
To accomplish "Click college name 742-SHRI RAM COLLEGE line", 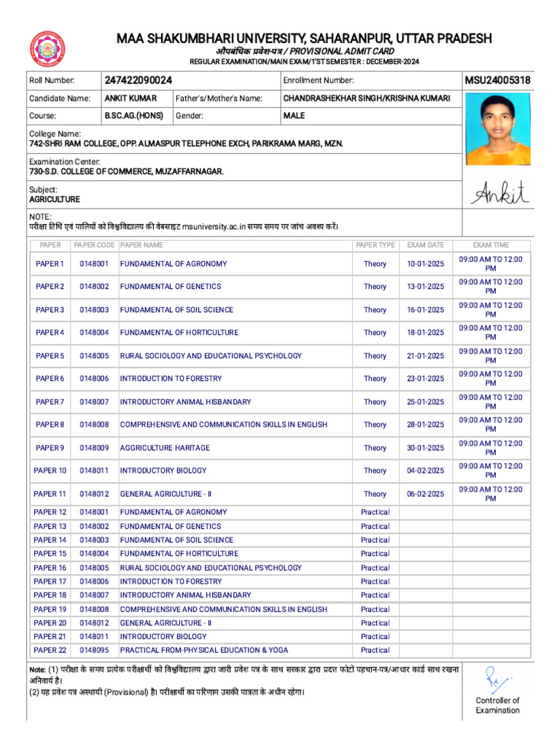I will pos(186,144).
